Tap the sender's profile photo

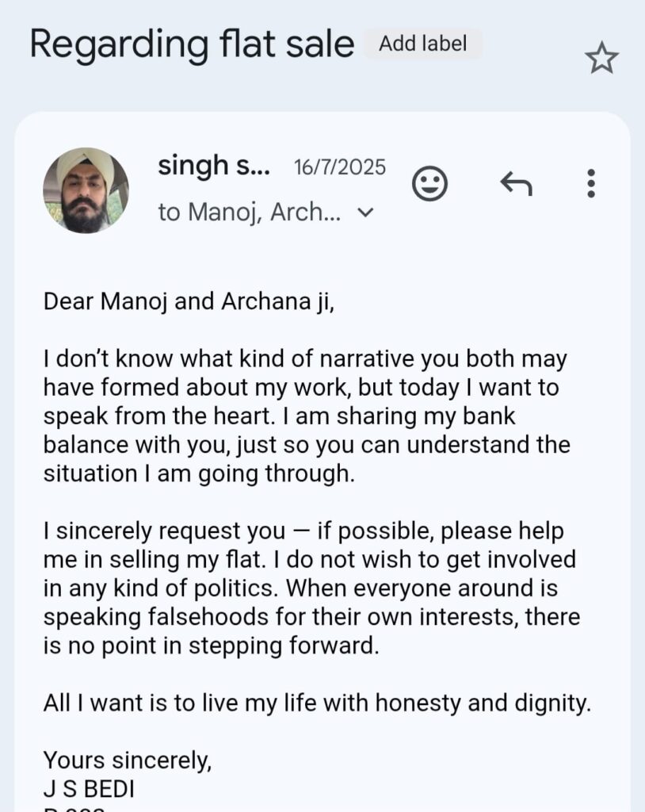click(86, 190)
